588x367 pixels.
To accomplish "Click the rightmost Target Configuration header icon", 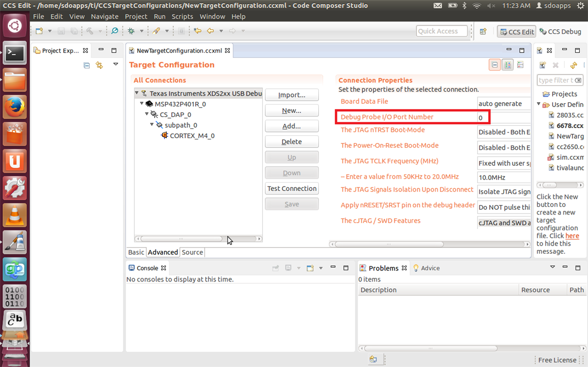I will click(520, 65).
